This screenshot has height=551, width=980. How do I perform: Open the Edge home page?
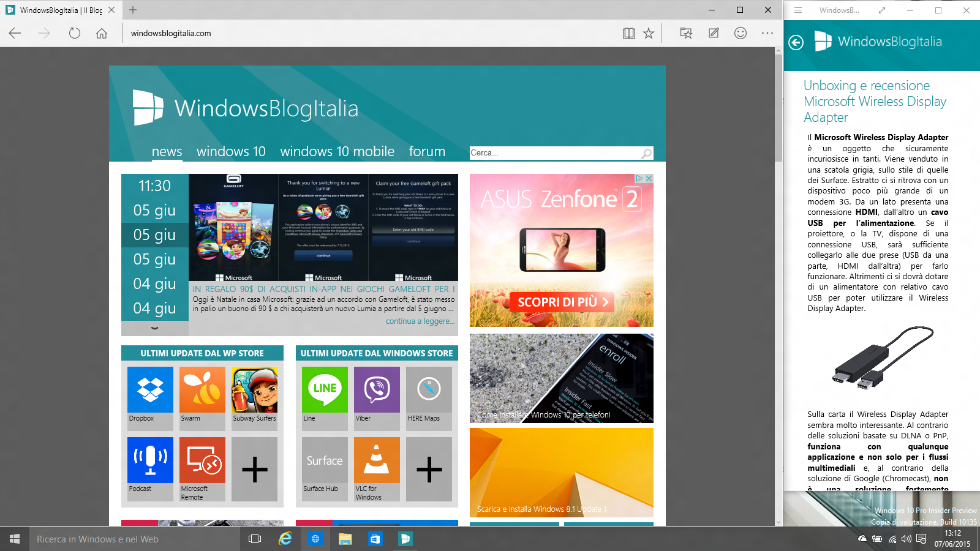pyautogui.click(x=102, y=33)
